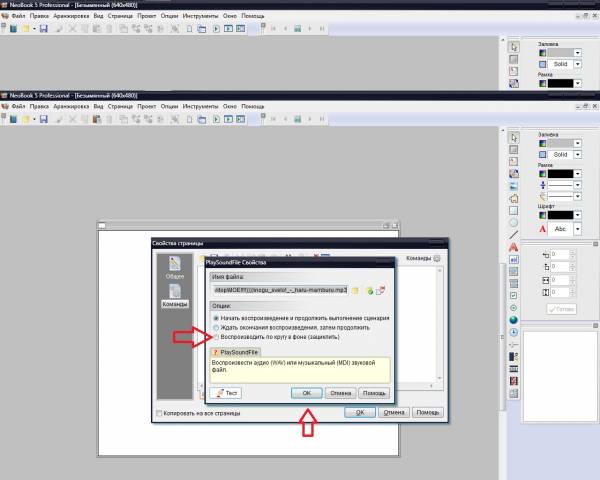Click the black Шрифт color swatch

pyautogui.click(x=560, y=214)
